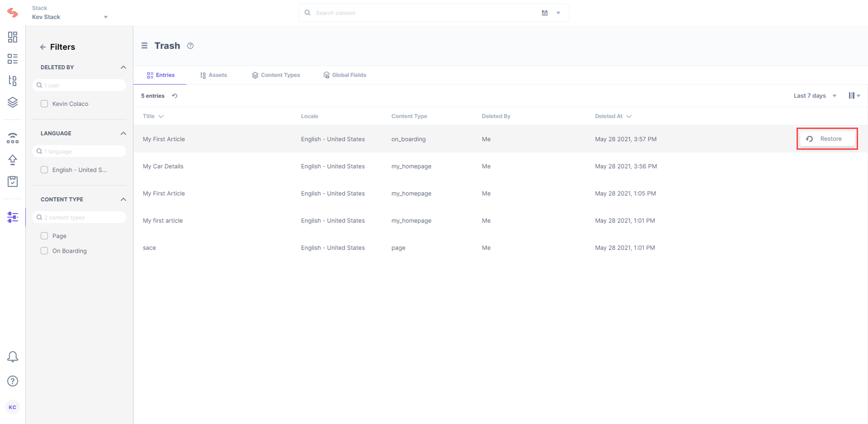Image resolution: width=868 pixels, height=424 pixels.
Task: Open the Content Models layers icon
Action: point(12,102)
